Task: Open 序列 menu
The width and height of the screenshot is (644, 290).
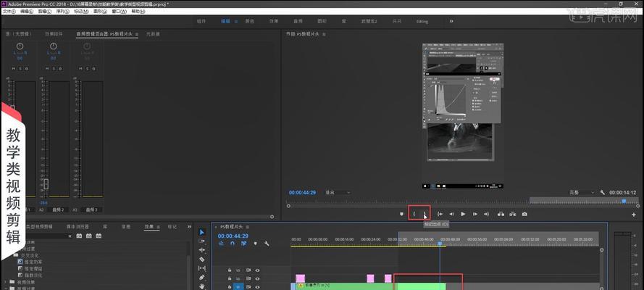Action: 63,12
